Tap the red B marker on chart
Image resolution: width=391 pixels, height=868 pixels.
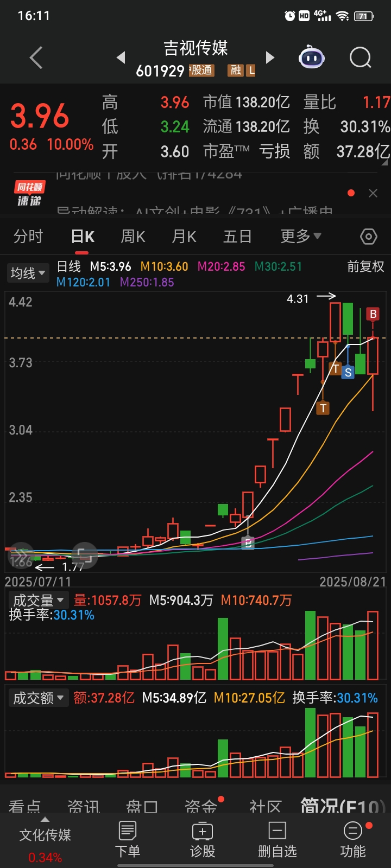[373, 314]
